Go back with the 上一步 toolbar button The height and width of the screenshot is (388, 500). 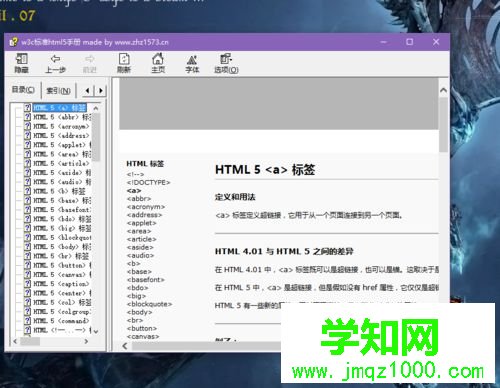click(55, 63)
